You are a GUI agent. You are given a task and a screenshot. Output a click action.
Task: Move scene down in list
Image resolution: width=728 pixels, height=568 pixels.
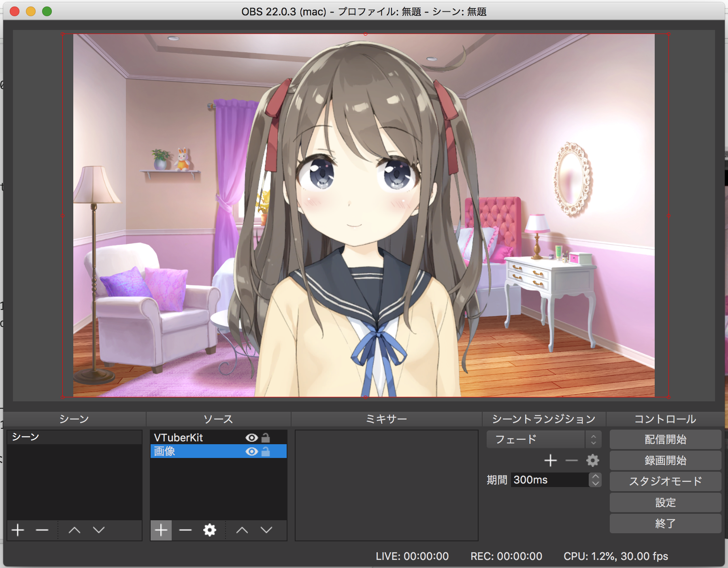tap(99, 530)
